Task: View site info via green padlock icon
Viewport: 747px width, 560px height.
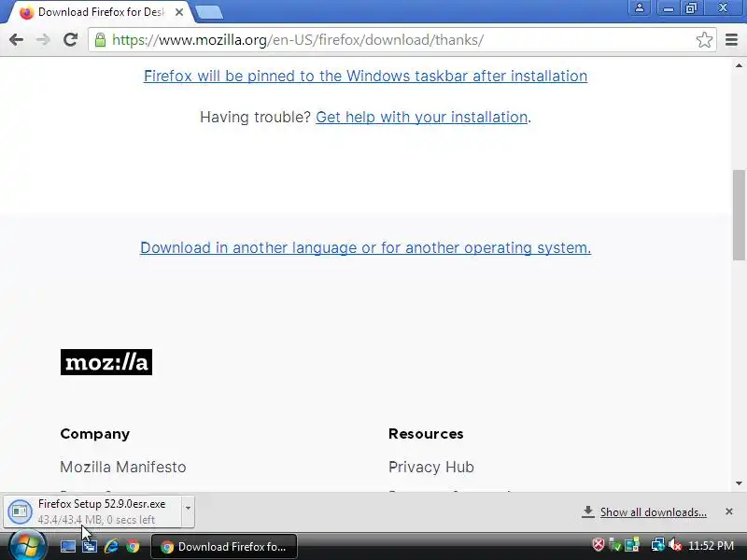Action: pos(100,40)
